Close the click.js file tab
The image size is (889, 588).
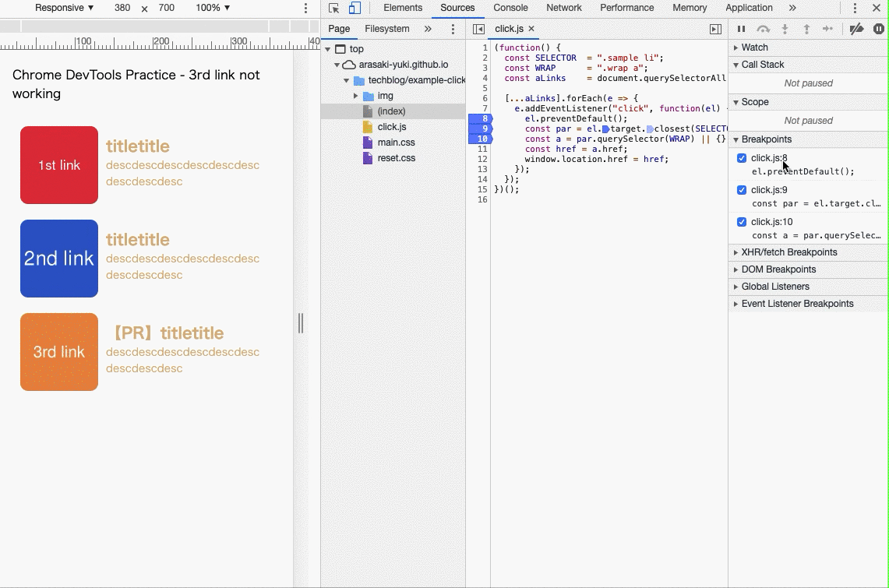click(531, 29)
